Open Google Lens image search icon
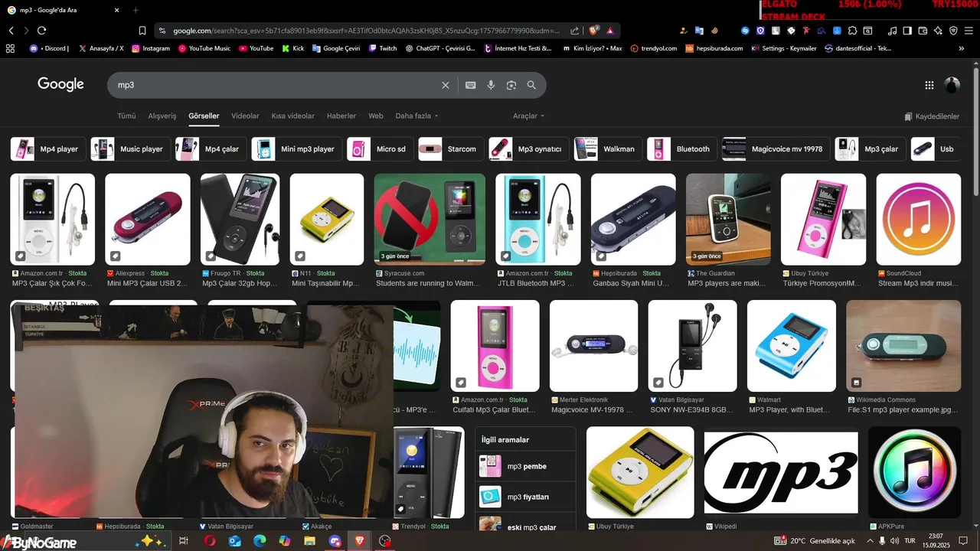 511,85
